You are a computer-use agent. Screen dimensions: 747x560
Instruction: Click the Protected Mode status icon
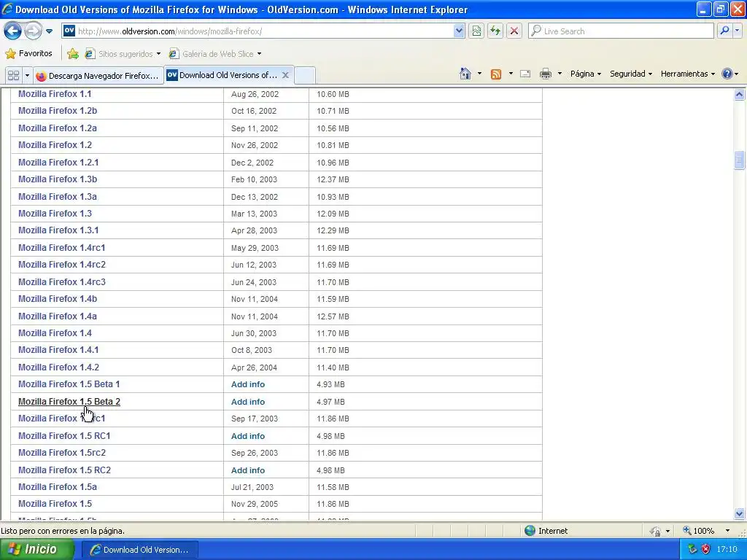click(656, 531)
